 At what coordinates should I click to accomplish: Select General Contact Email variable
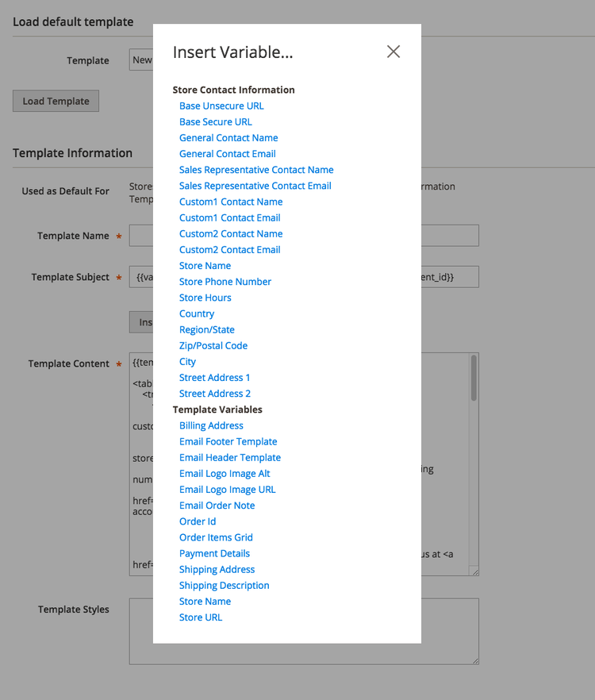(227, 153)
